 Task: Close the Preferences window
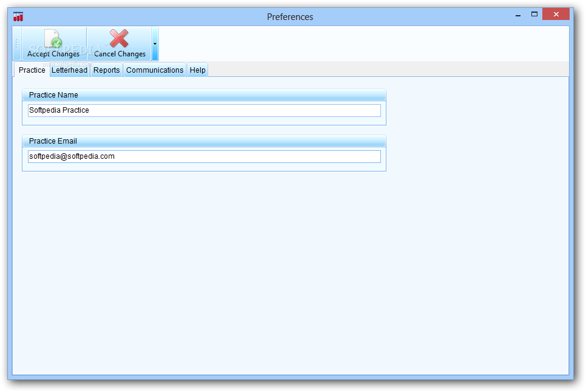tap(556, 14)
